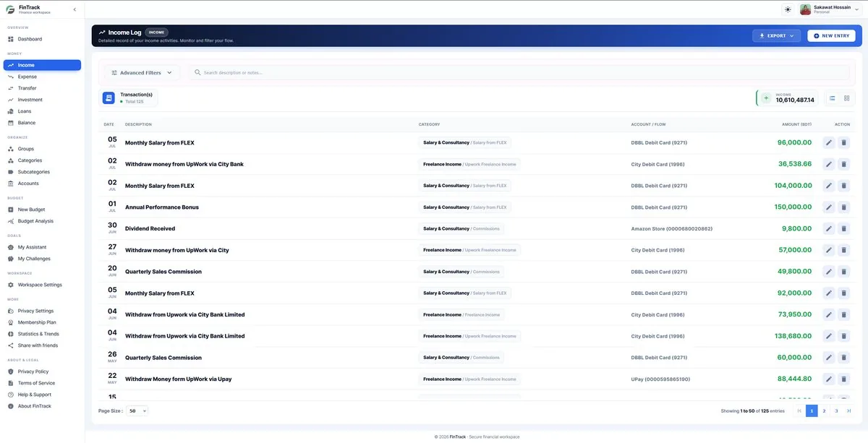Viewport: 868px width, 443px height.
Task: Sort by the Amount (BDT) column header
Action: click(x=796, y=124)
